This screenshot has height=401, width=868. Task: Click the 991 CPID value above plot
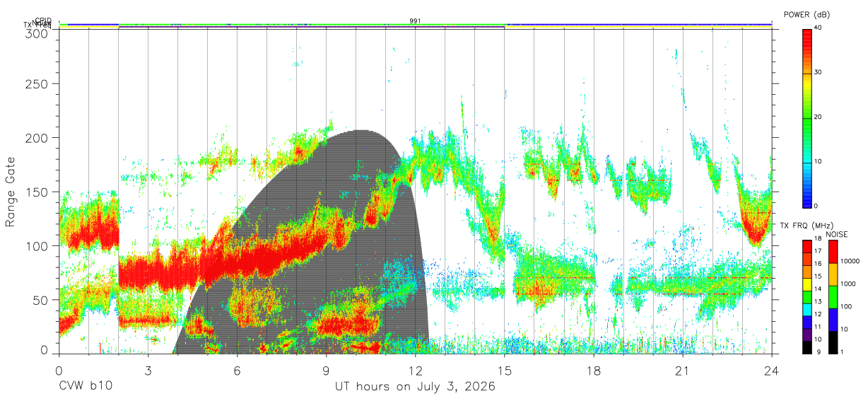pyautogui.click(x=416, y=21)
